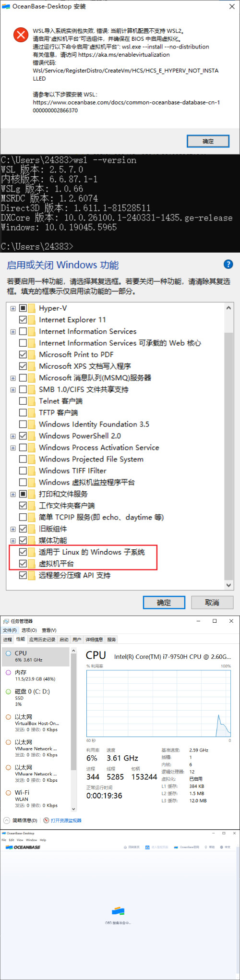240x980 pixels.
Task: Click the blue help question mark icon
Action: [228, 264]
